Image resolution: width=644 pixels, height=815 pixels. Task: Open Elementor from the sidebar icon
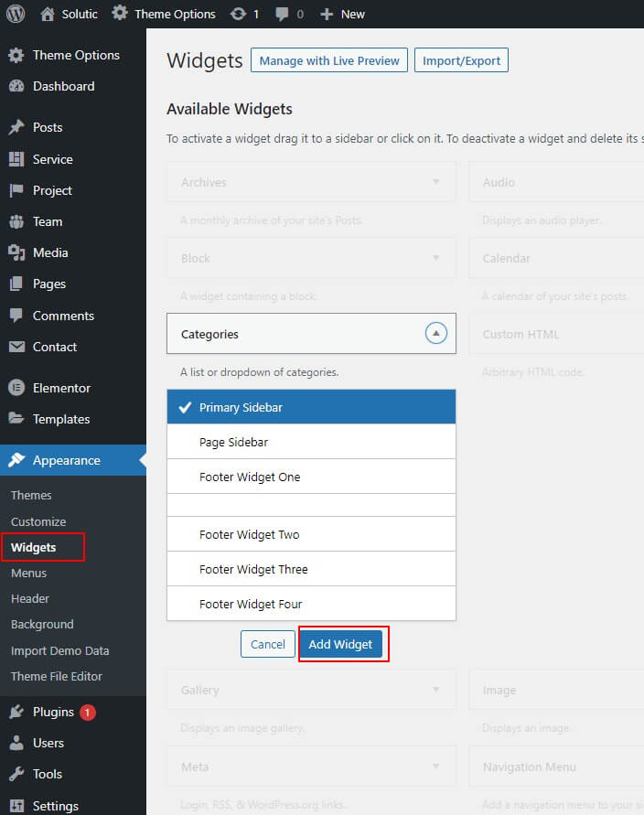(16, 387)
